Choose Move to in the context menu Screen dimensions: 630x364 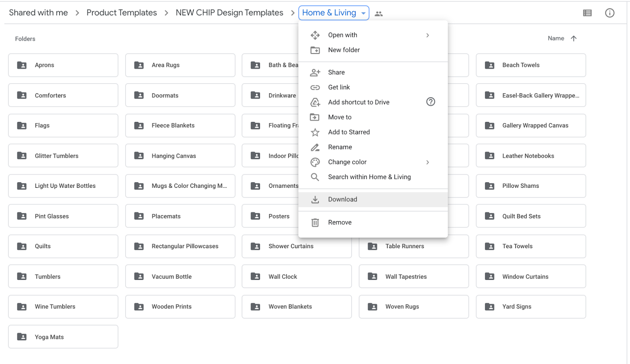(x=339, y=117)
